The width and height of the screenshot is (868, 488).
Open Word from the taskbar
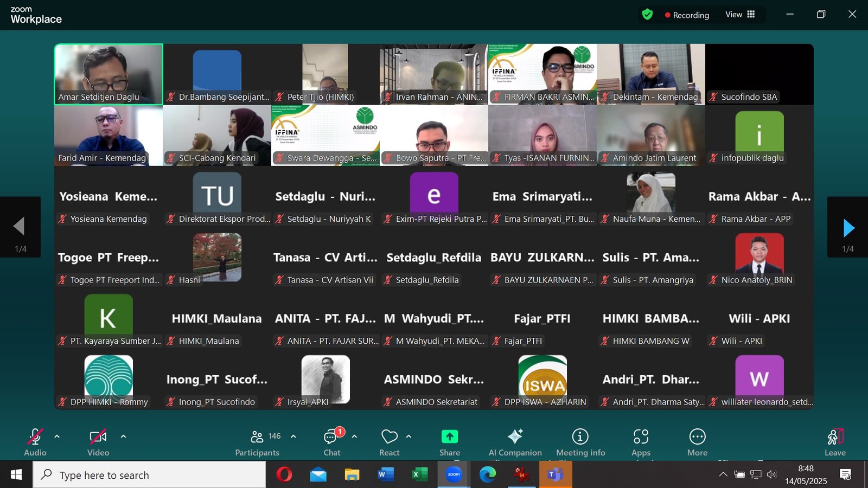tap(386, 475)
